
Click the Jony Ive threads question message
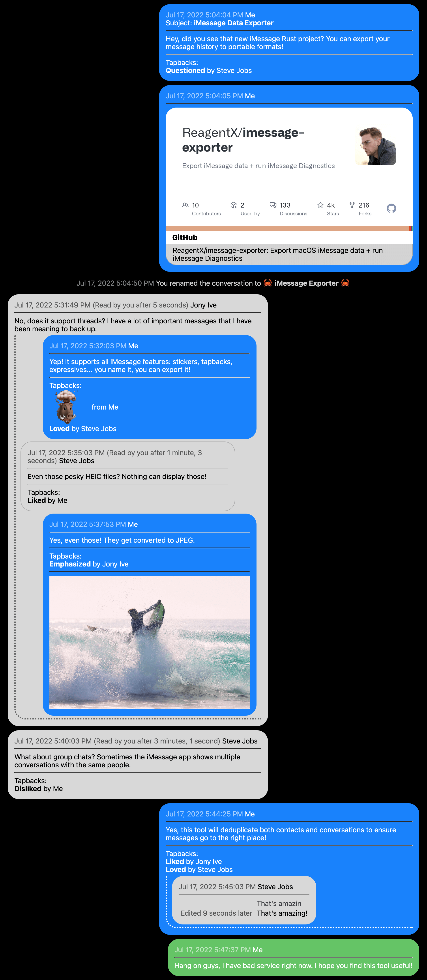[133, 324]
